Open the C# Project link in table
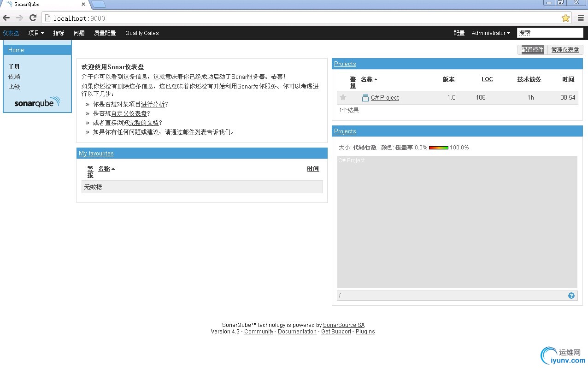 (x=385, y=98)
